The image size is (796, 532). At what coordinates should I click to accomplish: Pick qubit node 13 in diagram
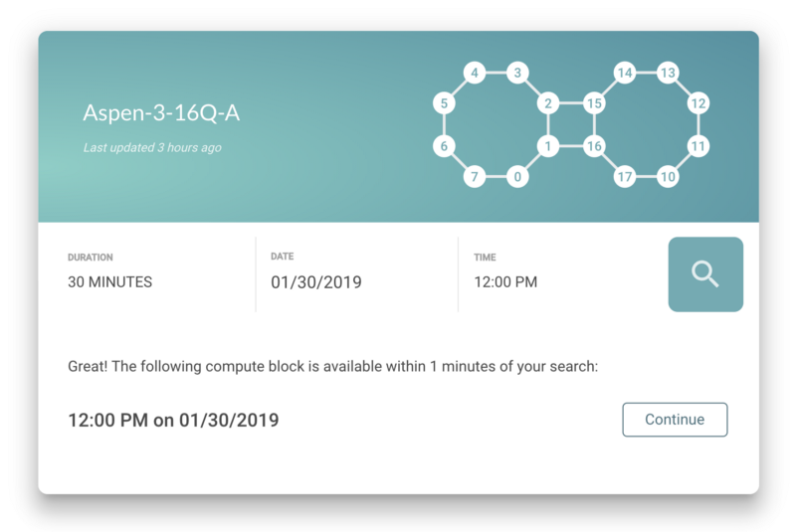coord(668,73)
